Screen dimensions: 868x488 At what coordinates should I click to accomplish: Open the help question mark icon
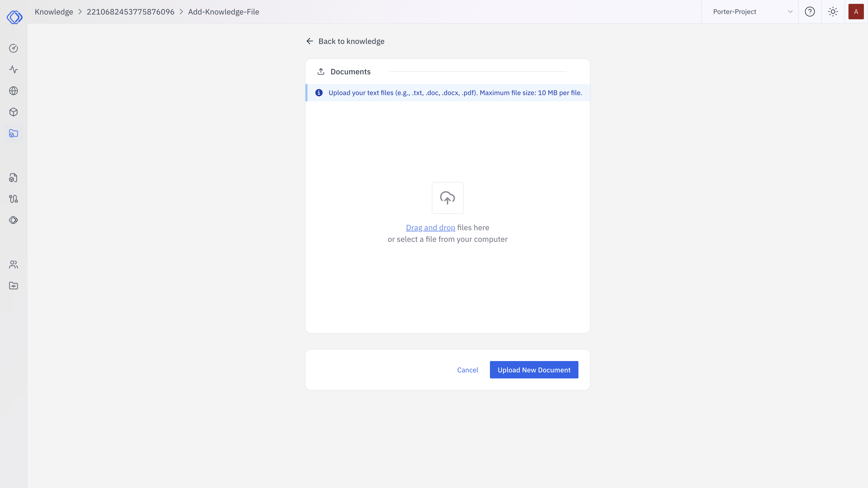pyautogui.click(x=810, y=12)
